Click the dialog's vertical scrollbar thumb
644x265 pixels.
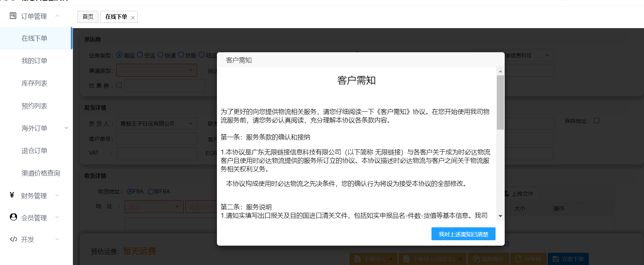500,102
